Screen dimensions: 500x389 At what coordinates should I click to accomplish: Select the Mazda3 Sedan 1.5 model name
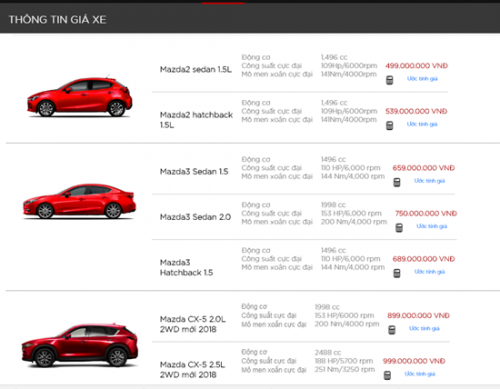point(194,172)
